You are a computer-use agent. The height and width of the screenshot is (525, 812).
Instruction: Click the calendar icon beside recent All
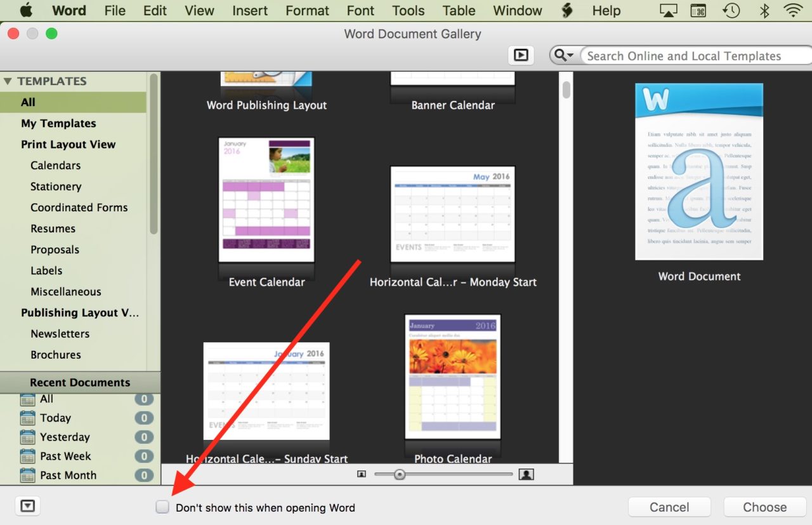(27, 399)
